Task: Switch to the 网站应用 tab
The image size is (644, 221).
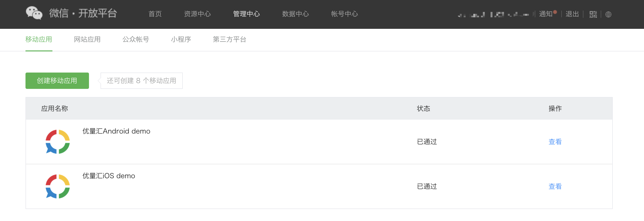Action: point(87,39)
